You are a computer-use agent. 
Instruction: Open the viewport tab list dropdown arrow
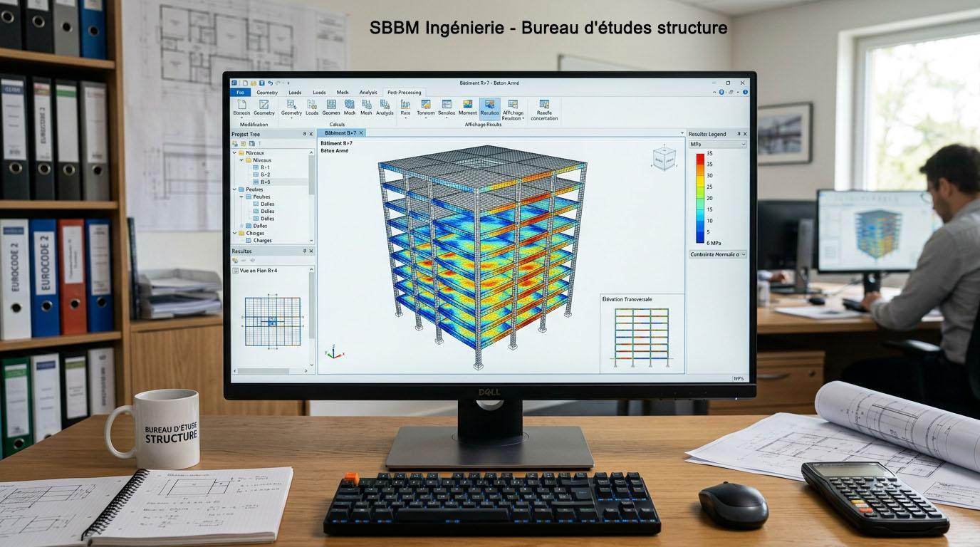[x=682, y=133]
